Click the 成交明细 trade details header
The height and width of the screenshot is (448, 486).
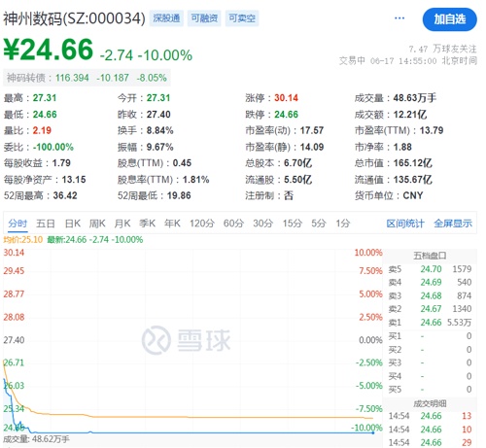click(x=430, y=403)
